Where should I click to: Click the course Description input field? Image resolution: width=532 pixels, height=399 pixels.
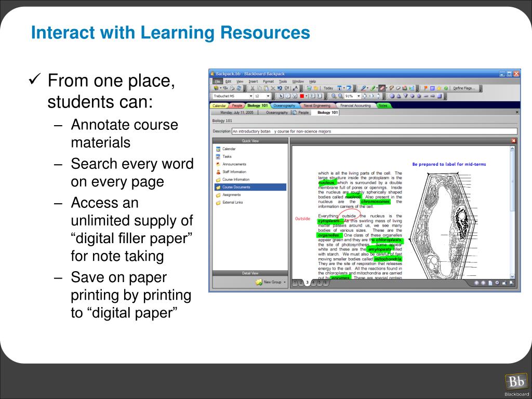[375, 131]
